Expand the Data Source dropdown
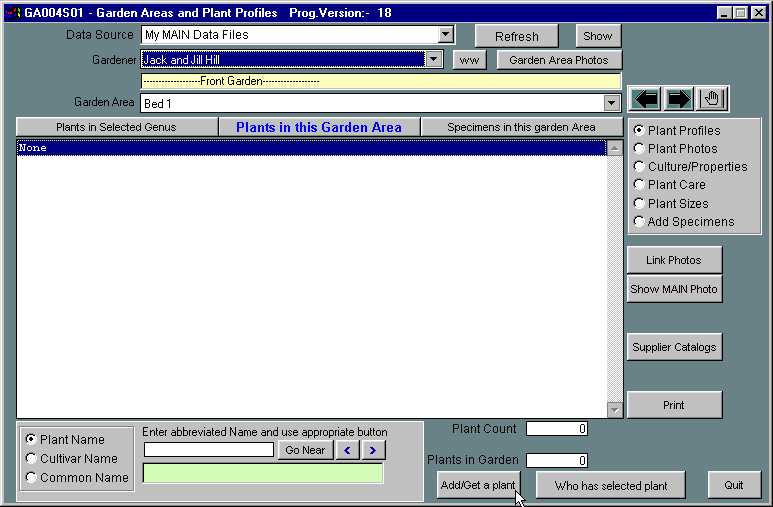The height and width of the screenshot is (507, 773). pos(446,35)
